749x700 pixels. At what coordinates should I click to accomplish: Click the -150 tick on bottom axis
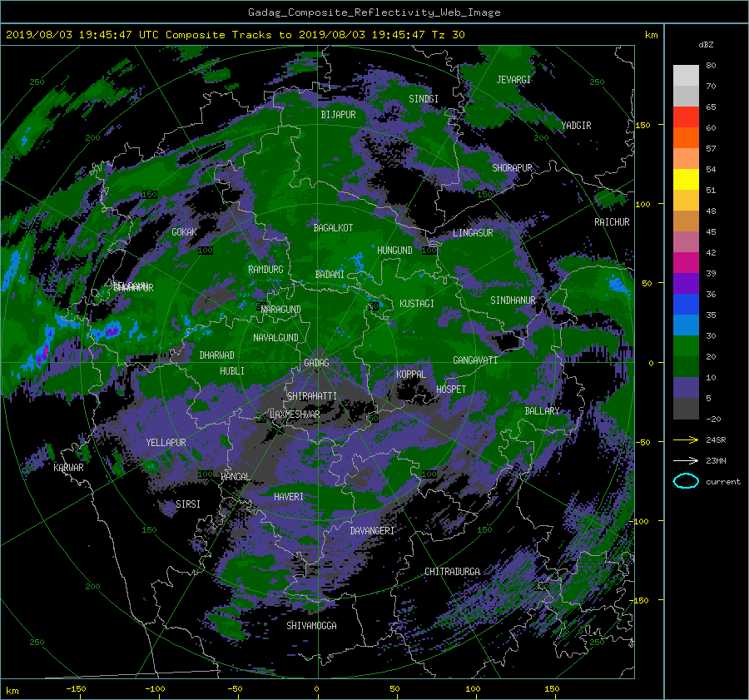[76, 689]
